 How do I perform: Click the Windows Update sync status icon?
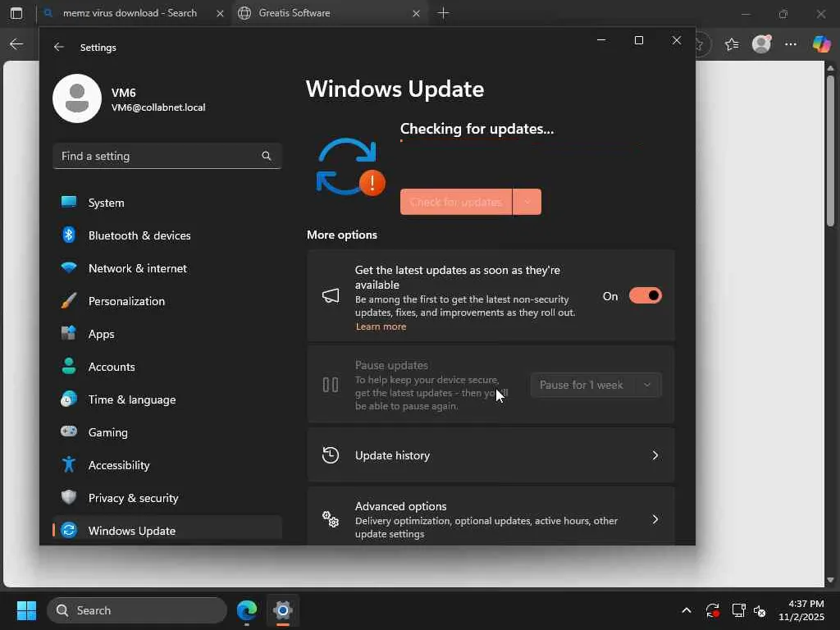349,167
